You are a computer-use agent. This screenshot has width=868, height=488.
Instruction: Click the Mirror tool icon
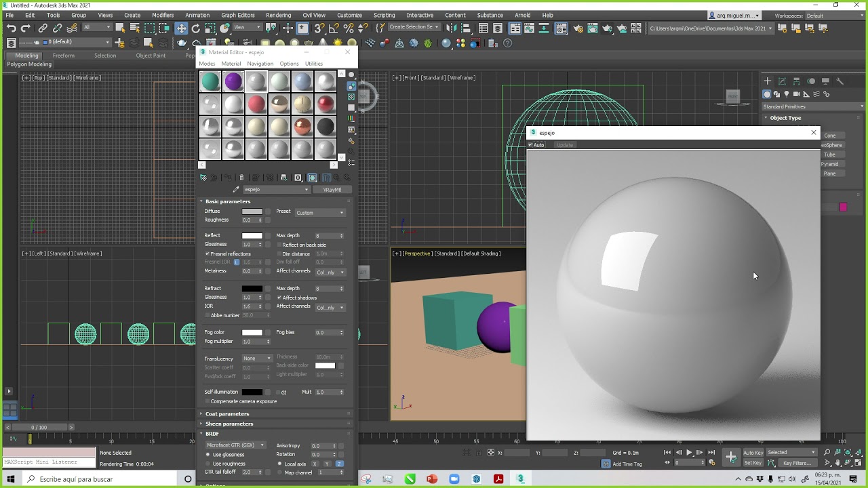coord(450,28)
